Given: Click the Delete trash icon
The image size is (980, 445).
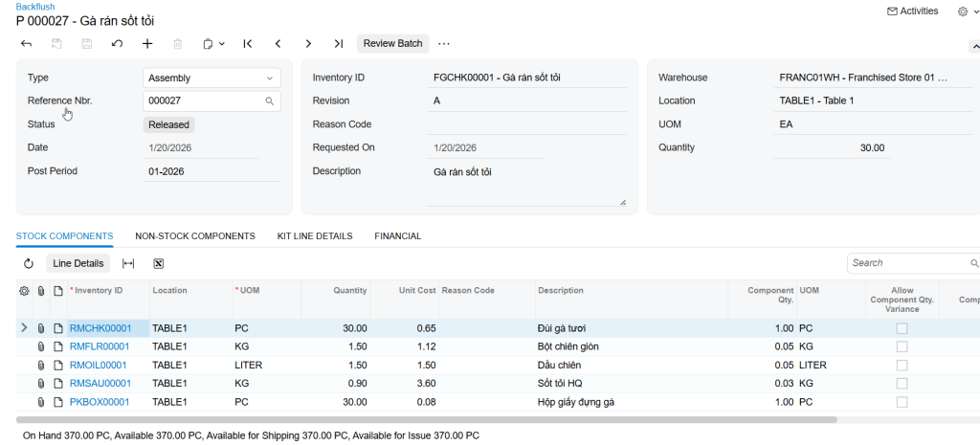Looking at the screenshot, I should pyautogui.click(x=177, y=44).
